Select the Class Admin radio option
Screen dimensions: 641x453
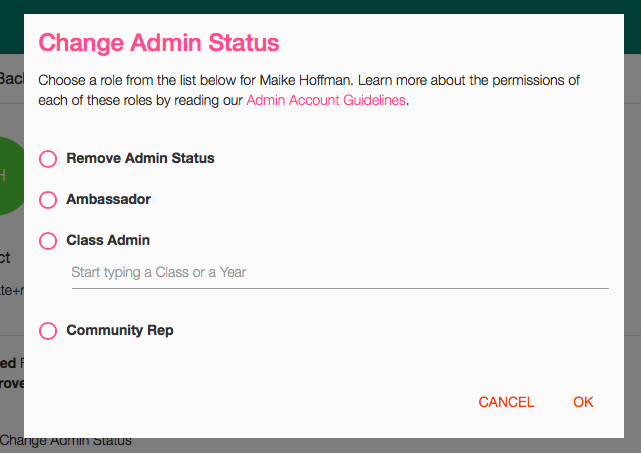[x=48, y=240]
